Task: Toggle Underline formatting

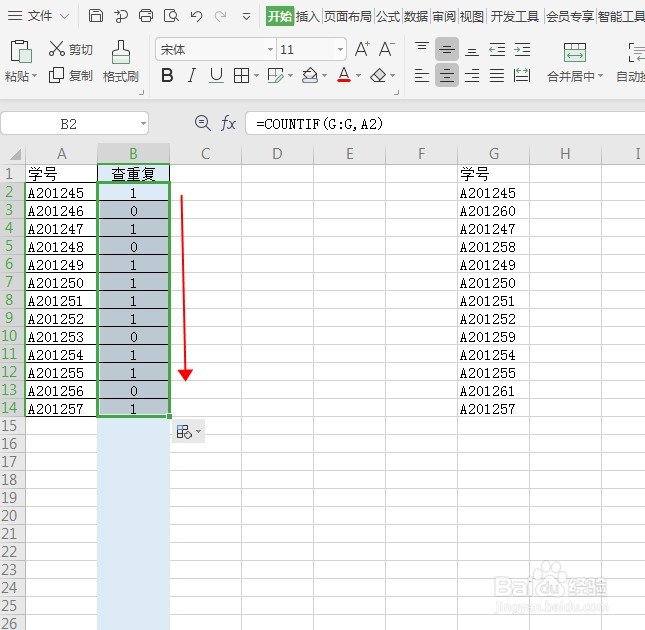Action: tap(216, 76)
